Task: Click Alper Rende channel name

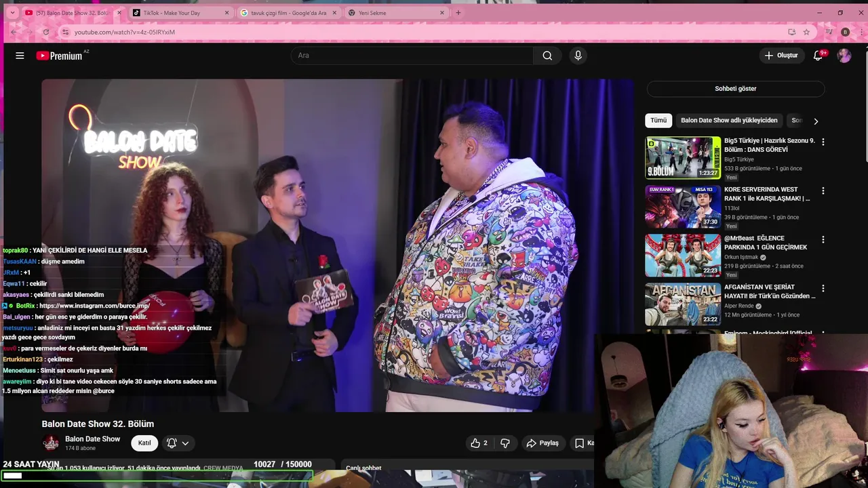Action: (x=739, y=306)
